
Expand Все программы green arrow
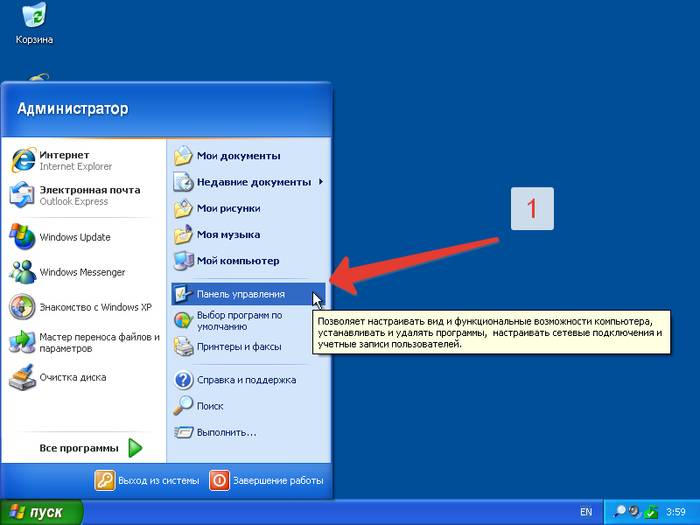(x=135, y=448)
